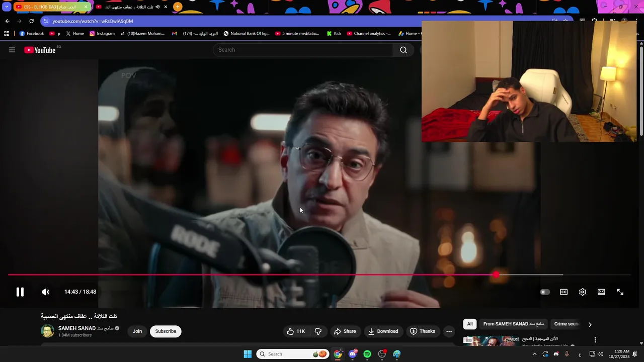Open the YouTube hamburger guide menu
The width and height of the screenshot is (644, 362).
coord(12,50)
